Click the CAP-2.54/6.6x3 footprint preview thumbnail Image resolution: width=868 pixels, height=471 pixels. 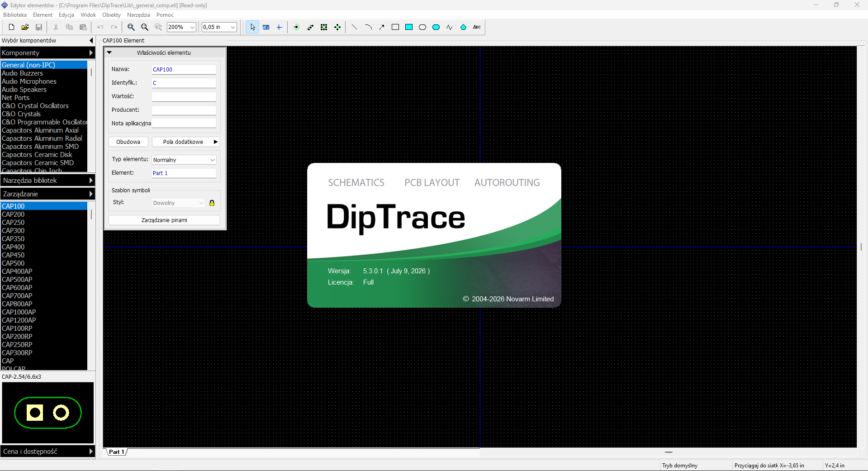point(48,413)
